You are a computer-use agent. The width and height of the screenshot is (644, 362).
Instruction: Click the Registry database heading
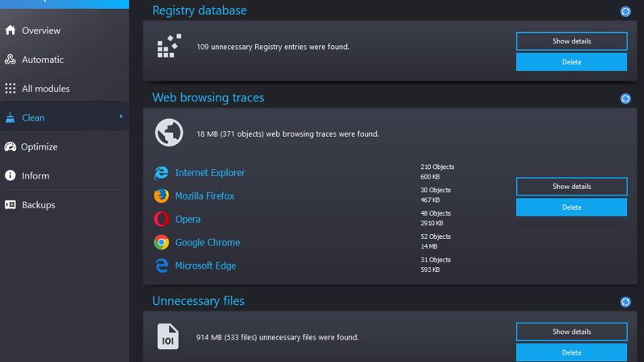199,10
